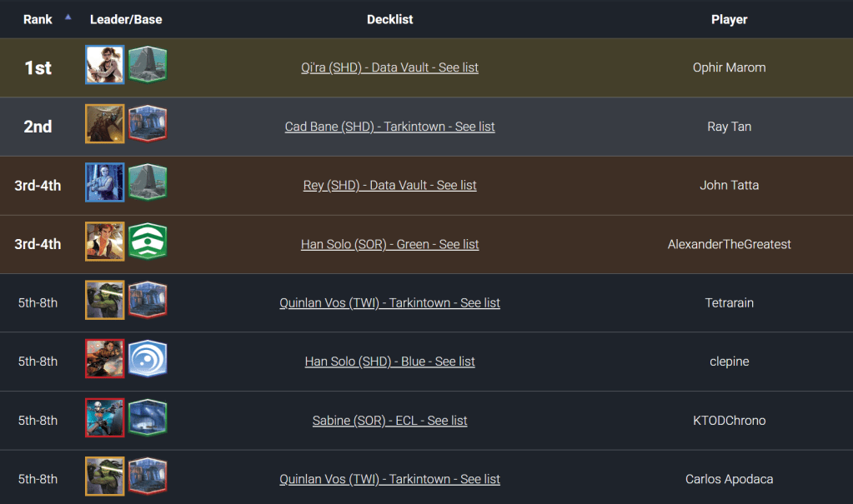Toggle the Rank column sort arrow

tap(68, 17)
